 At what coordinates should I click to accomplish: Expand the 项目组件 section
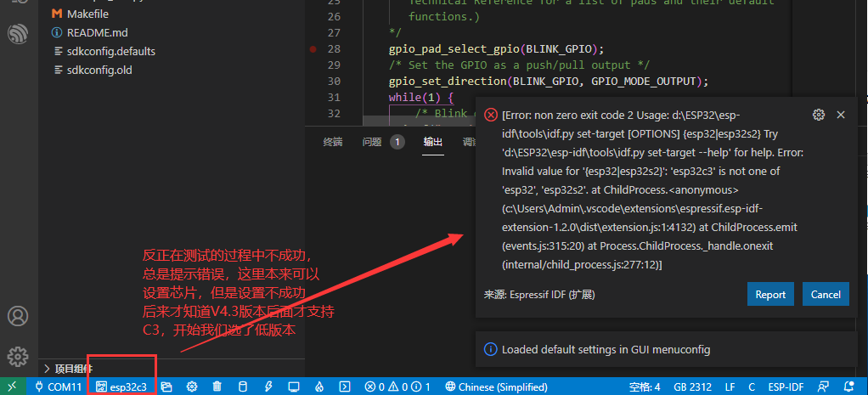[x=68, y=369]
